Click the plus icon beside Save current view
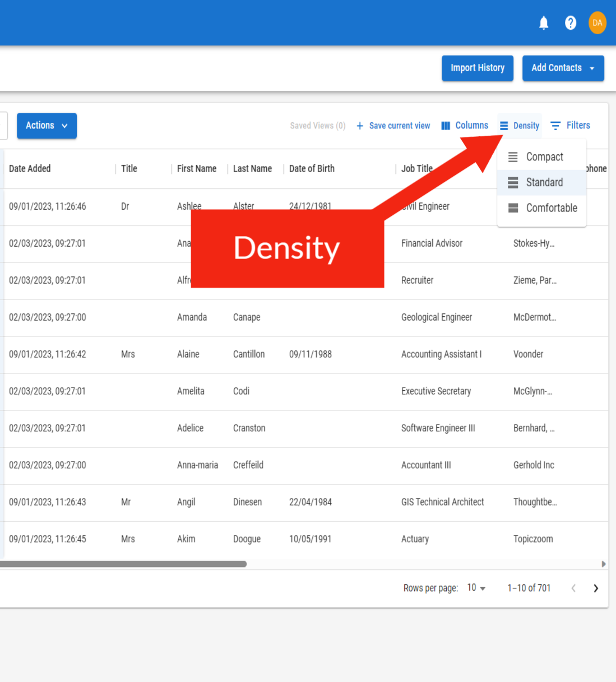This screenshot has height=682, width=616. point(360,126)
